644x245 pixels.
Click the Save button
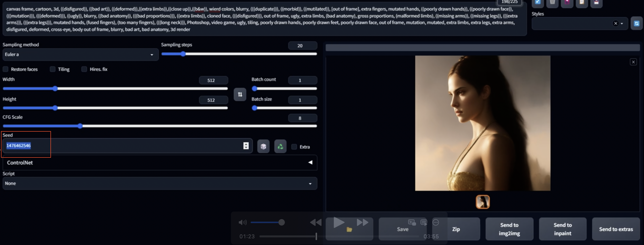(402, 229)
